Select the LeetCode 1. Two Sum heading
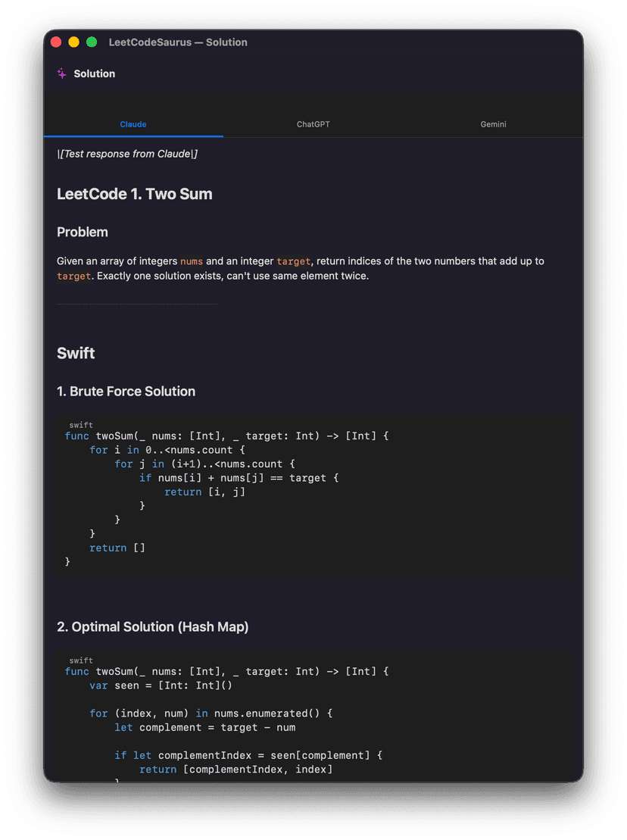 (135, 194)
